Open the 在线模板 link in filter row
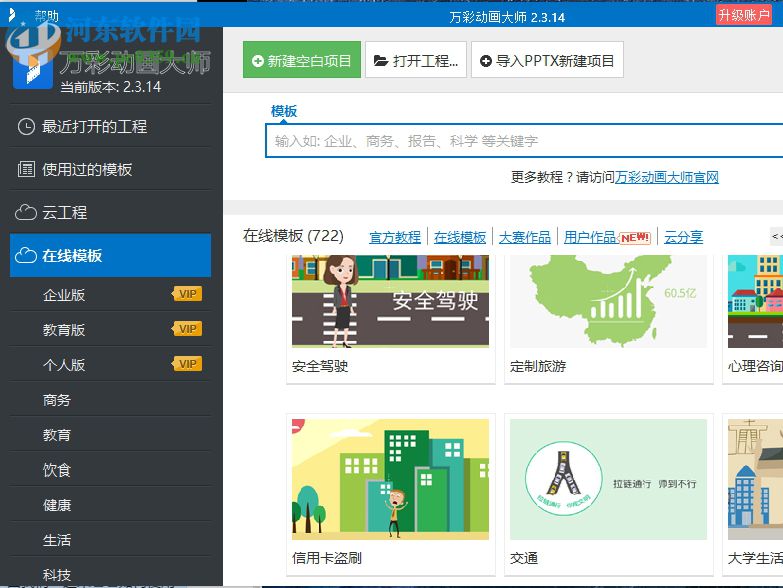The width and height of the screenshot is (783, 588). (x=460, y=237)
